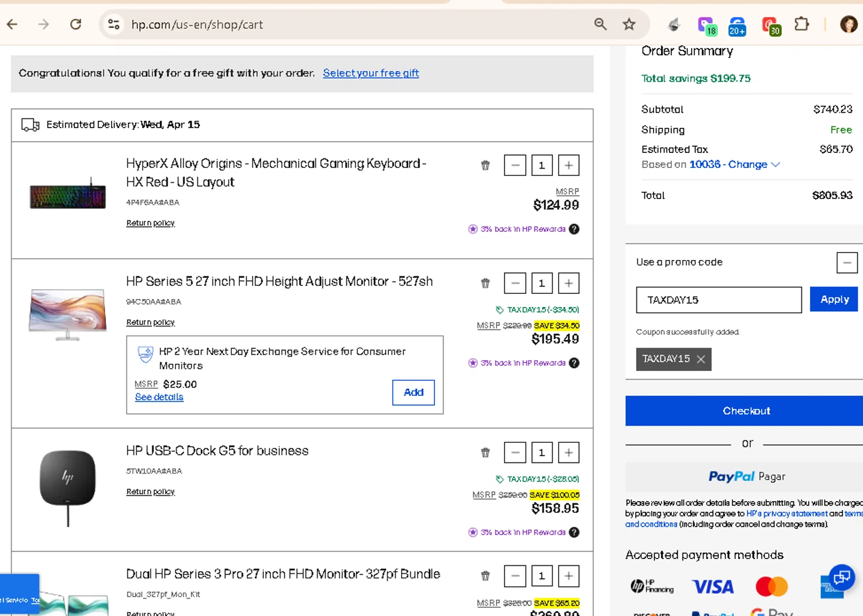The image size is (863, 616).
Task: Click the and conditions link
Action: click(651, 524)
